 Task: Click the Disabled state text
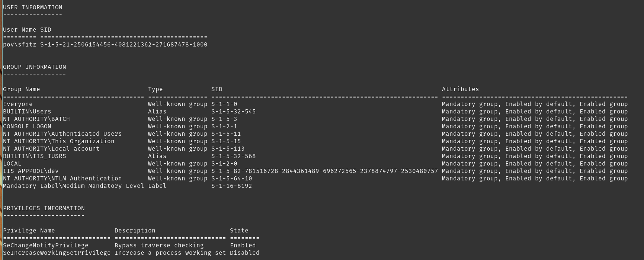click(244, 253)
